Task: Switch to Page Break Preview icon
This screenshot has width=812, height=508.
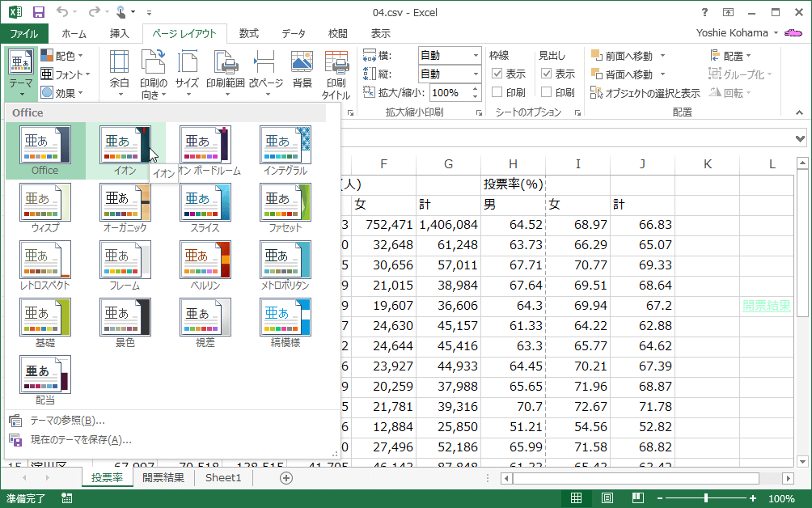Action: point(638,498)
